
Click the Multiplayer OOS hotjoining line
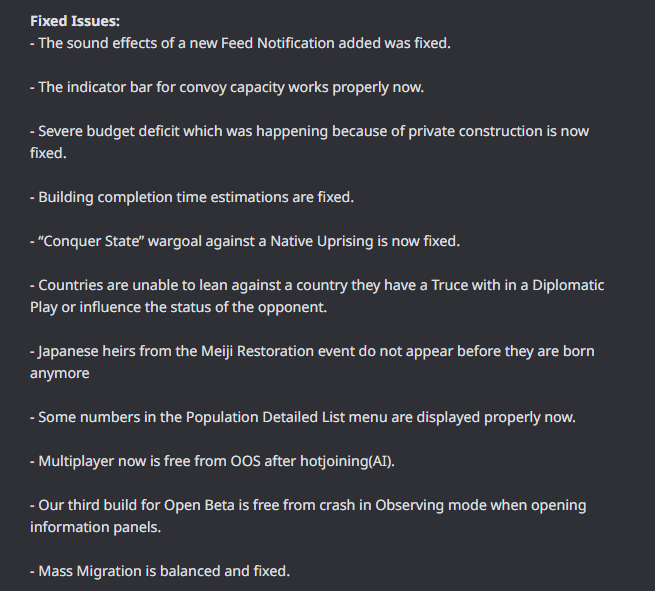tap(224, 461)
